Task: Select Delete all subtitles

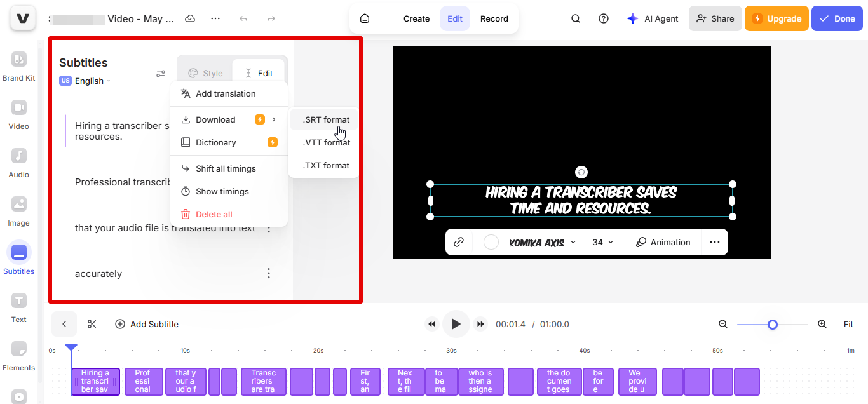Action: (x=215, y=214)
